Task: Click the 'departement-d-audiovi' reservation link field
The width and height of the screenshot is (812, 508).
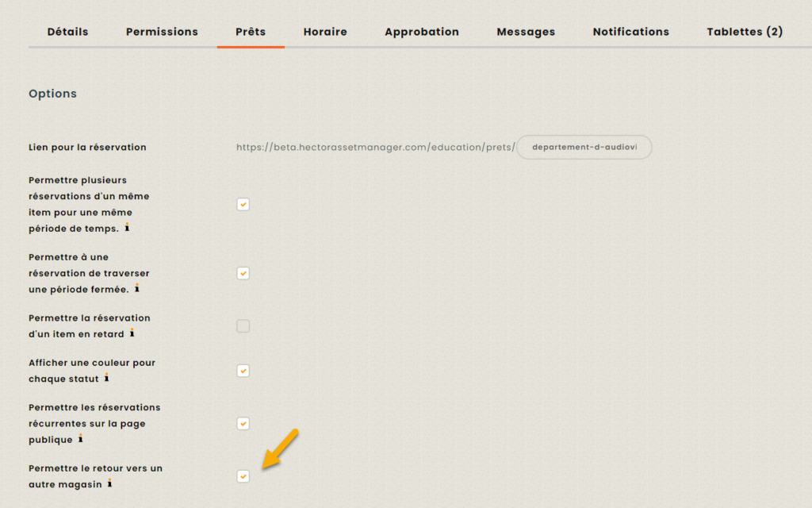Action: coord(584,148)
